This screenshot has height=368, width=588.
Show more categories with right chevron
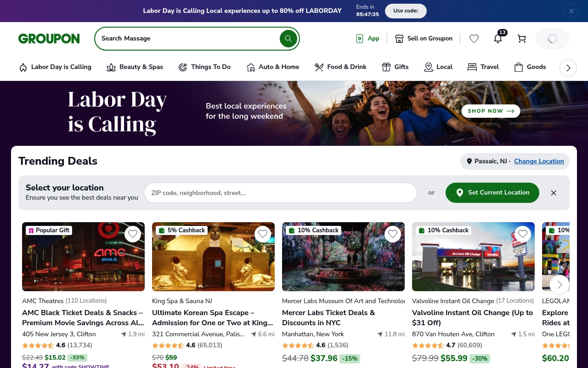[x=568, y=68]
